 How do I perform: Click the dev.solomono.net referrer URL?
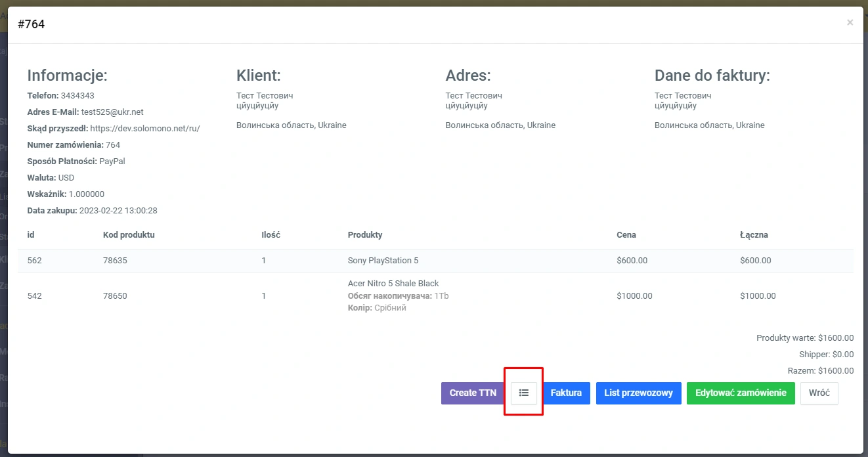click(x=144, y=129)
